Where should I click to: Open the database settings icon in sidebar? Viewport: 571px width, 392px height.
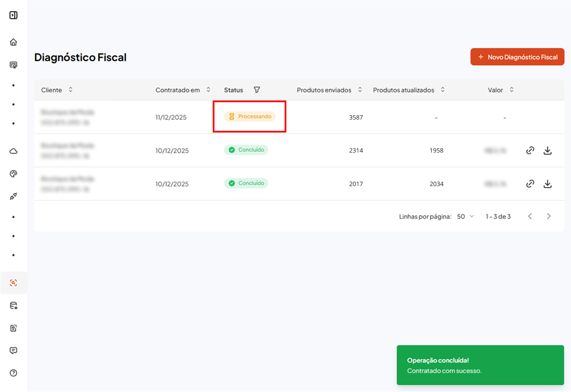13,306
